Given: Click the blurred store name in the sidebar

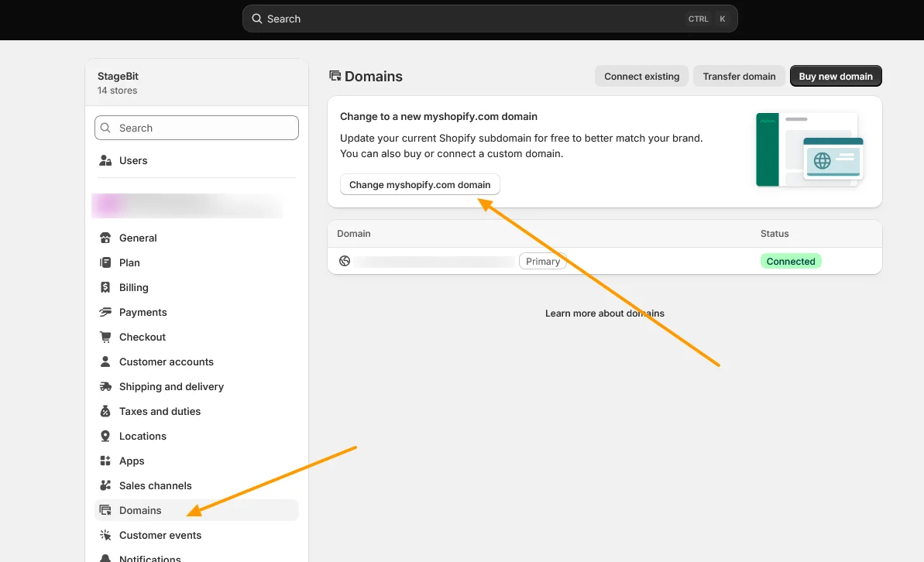Looking at the screenshot, I should tap(187, 205).
